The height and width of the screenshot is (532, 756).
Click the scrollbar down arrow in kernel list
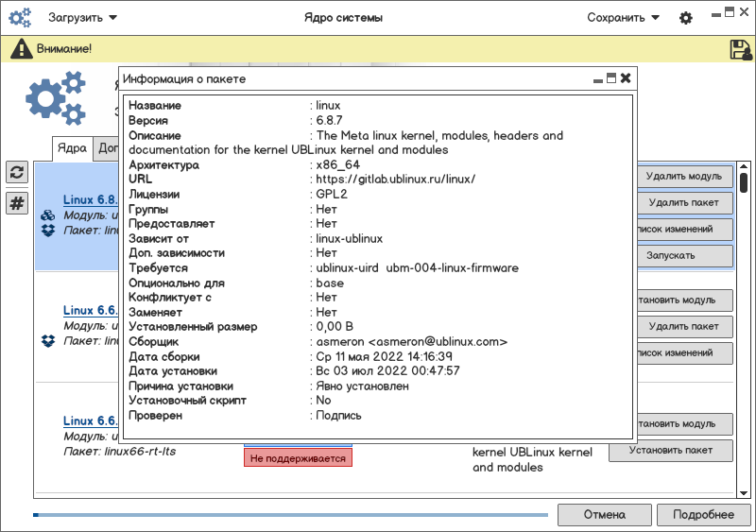[x=744, y=493]
